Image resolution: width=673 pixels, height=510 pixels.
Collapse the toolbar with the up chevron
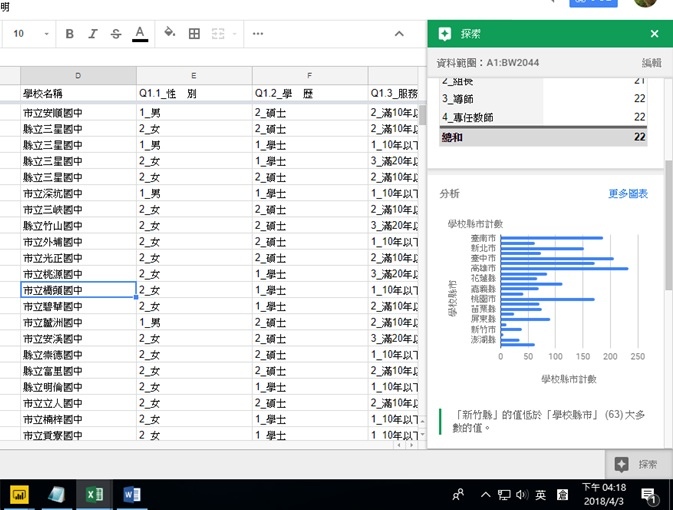coord(399,33)
